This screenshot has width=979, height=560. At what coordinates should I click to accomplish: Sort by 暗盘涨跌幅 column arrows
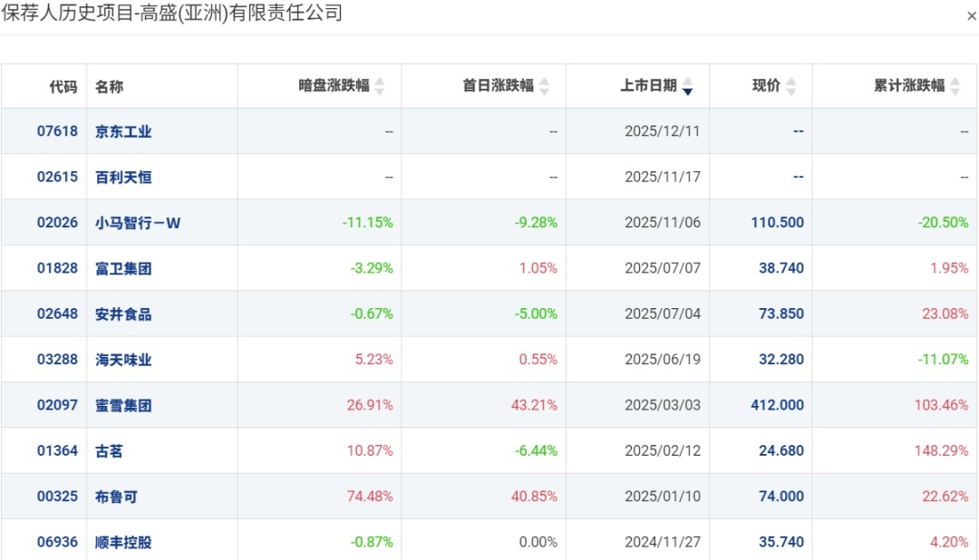(380, 86)
